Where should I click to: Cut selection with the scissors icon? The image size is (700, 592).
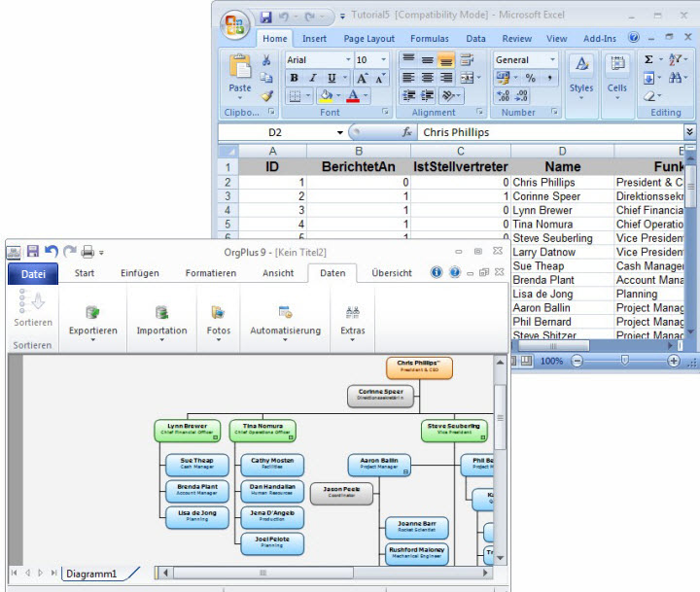pos(266,60)
